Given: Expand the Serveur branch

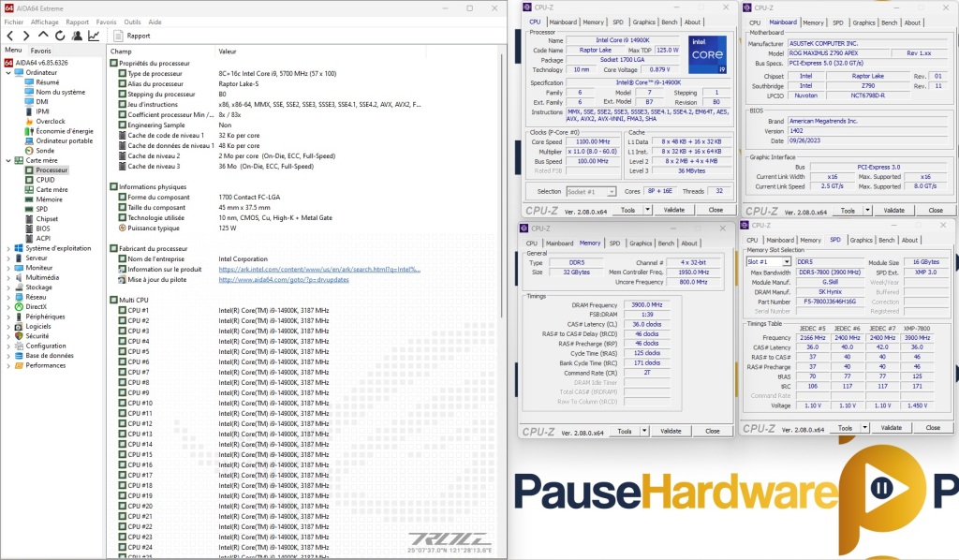Looking at the screenshot, I should (x=7, y=258).
